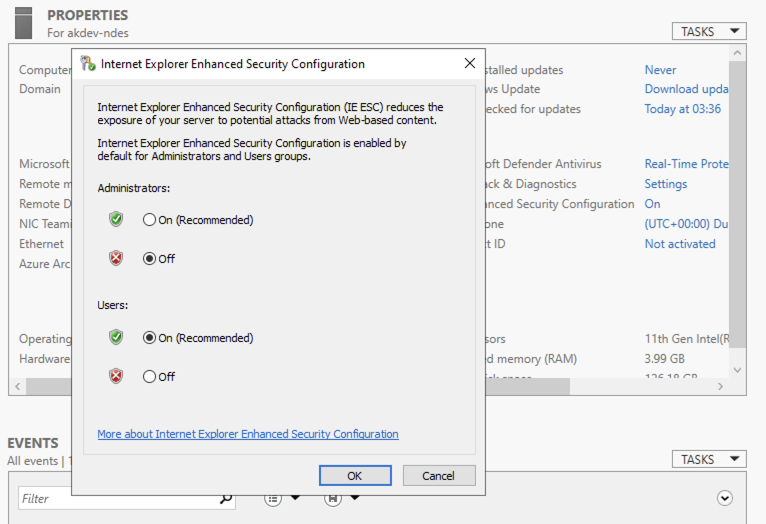
Task: Expand the Events panel chevron button
Action: [x=725, y=498]
